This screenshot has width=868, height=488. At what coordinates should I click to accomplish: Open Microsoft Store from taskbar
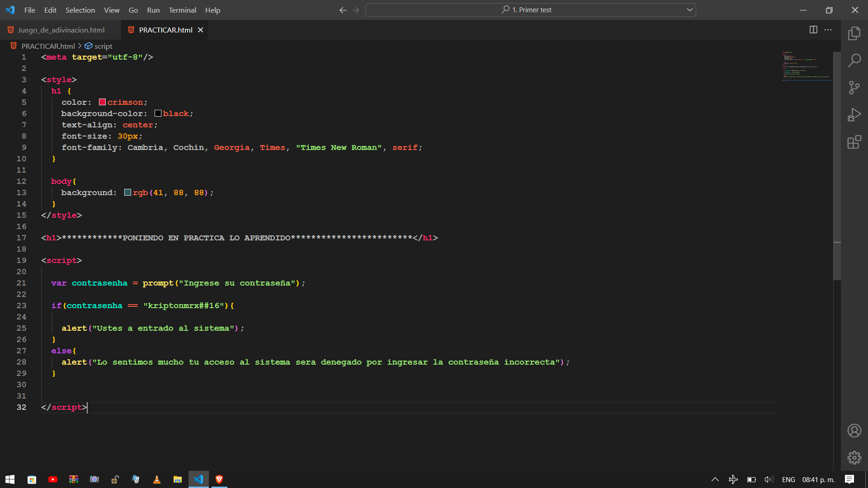(32, 479)
